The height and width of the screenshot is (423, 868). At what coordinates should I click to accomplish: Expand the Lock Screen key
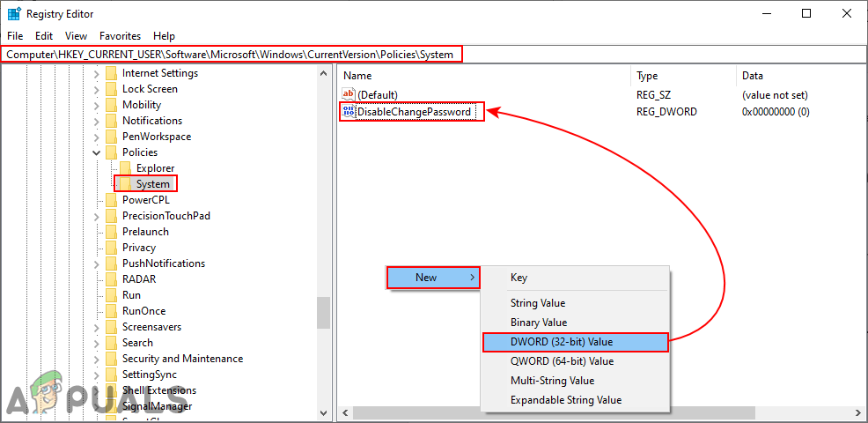pyautogui.click(x=97, y=89)
